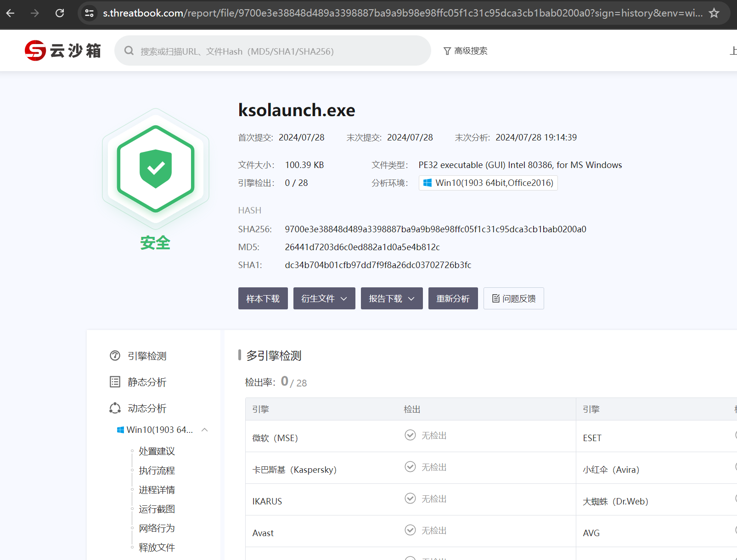Select the Win10(1903 64bit,Office2016) environment tag
Screen dimensions: 737x560
[x=488, y=183]
